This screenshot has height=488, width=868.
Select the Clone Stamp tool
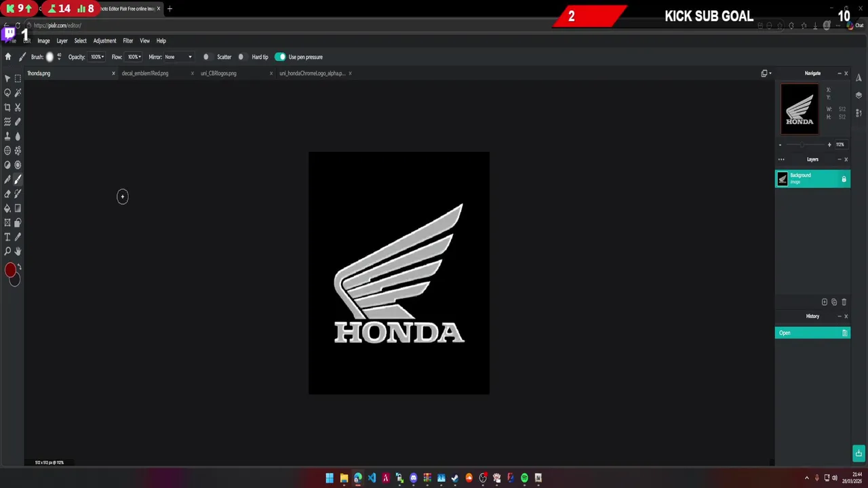coord(7,136)
